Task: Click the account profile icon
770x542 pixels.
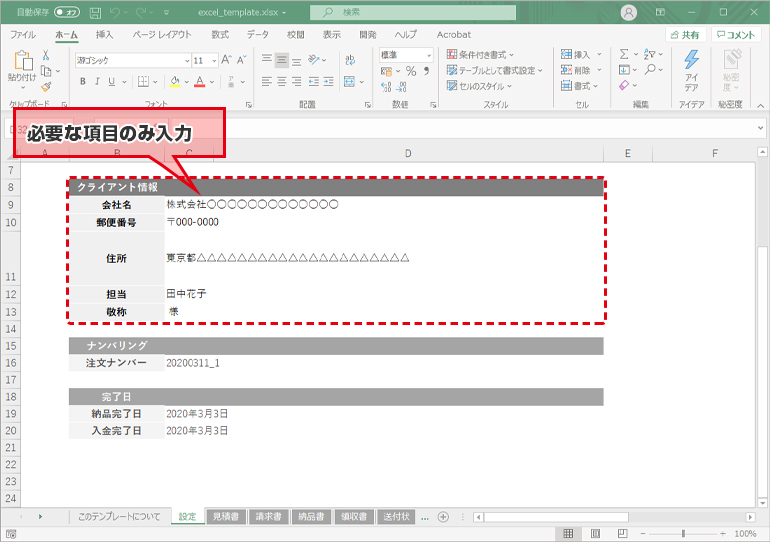Action: [629, 13]
